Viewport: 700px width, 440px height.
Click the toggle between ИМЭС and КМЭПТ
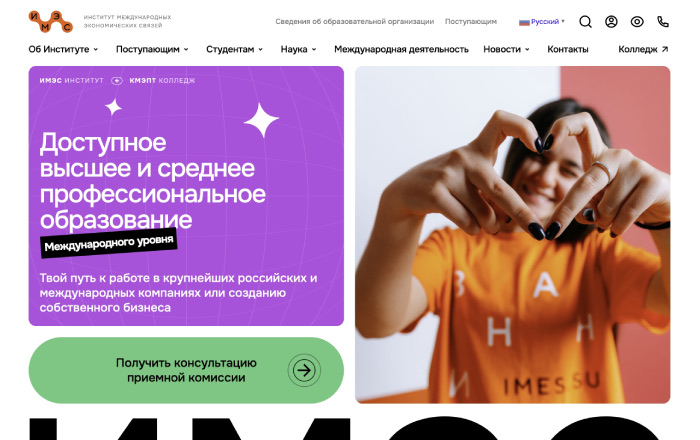pyautogui.click(x=117, y=81)
